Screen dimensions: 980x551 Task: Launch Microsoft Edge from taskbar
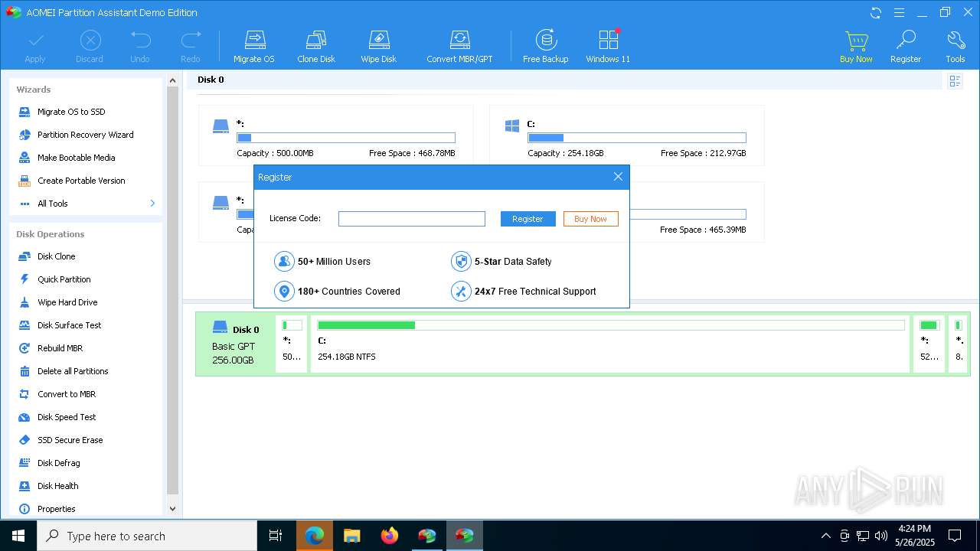(x=315, y=536)
